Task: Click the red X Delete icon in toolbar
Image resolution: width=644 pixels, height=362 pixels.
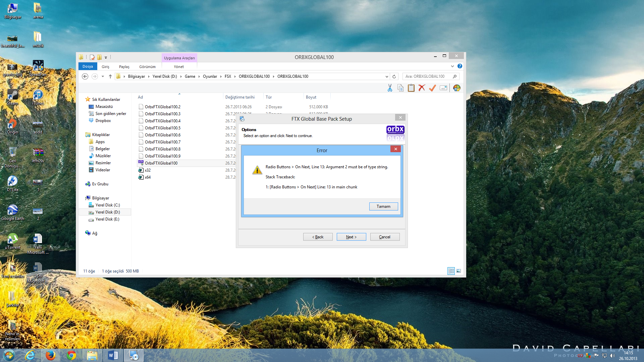Action: [422, 88]
